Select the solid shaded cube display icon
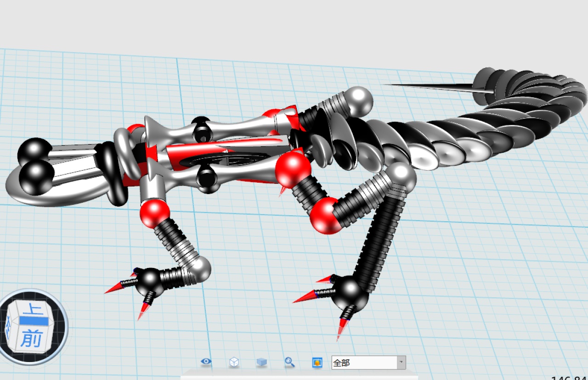Viewport: 588px width, 380px height. click(x=261, y=362)
